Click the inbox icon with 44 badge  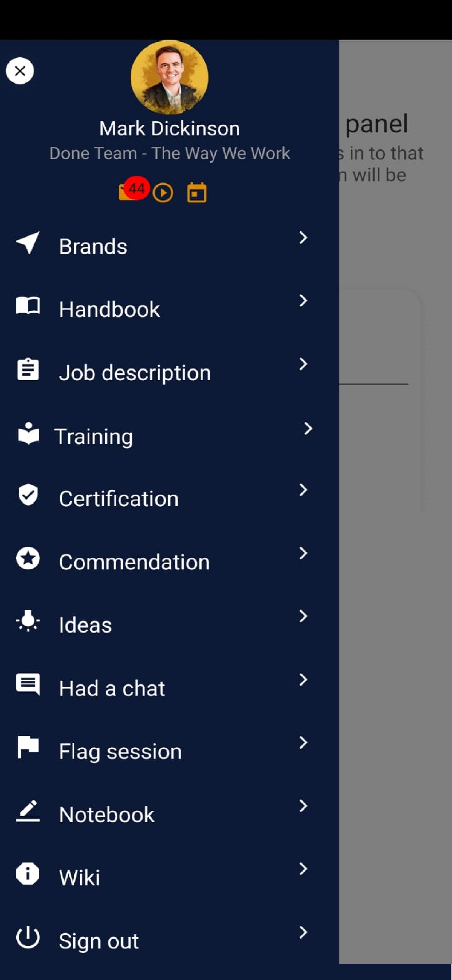click(129, 191)
